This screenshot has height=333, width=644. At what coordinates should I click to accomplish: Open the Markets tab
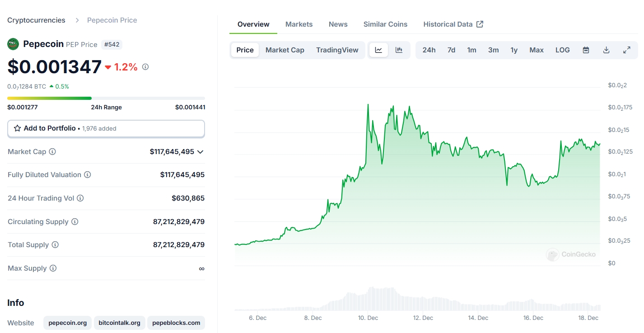pos(299,24)
